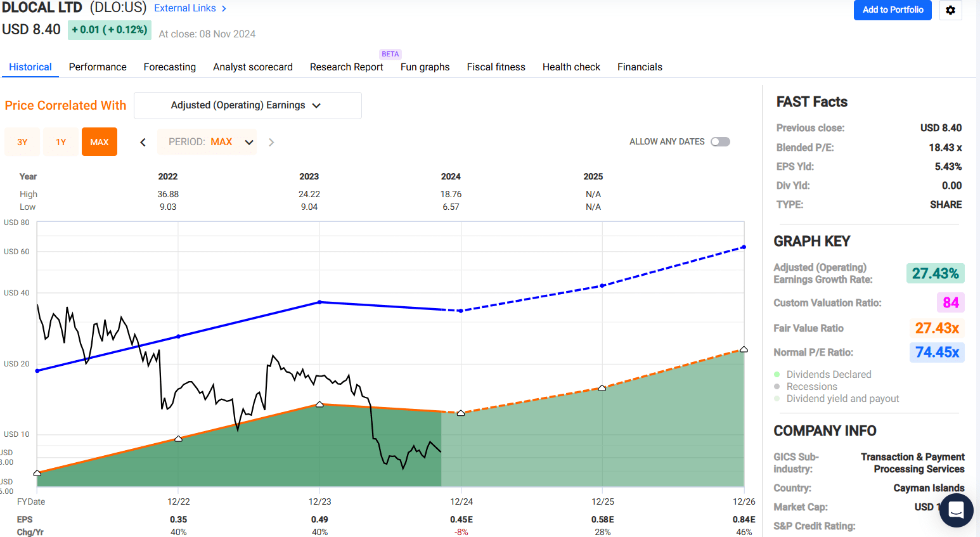This screenshot has width=980, height=537.
Task: Click the -8% change per year value
Action: [461, 532]
